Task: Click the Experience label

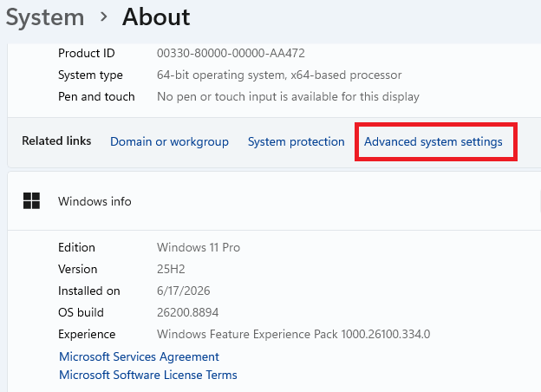Action: tap(87, 335)
